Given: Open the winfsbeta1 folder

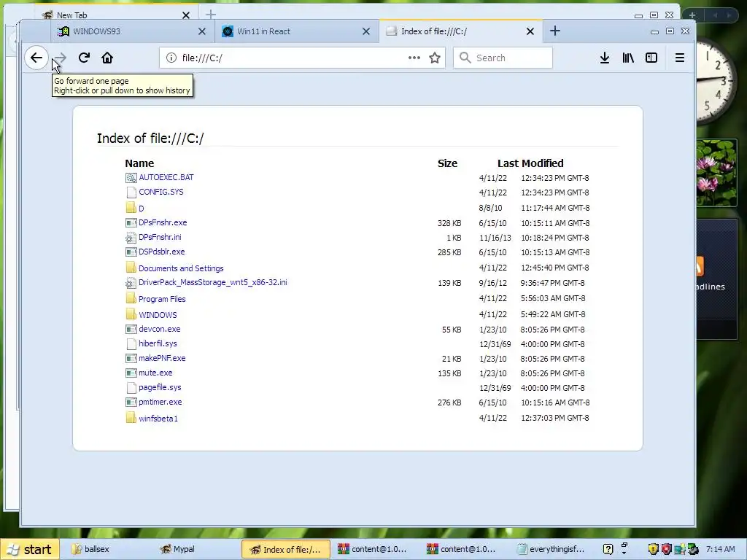Looking at the screenshot, I should tap(158, 419).
